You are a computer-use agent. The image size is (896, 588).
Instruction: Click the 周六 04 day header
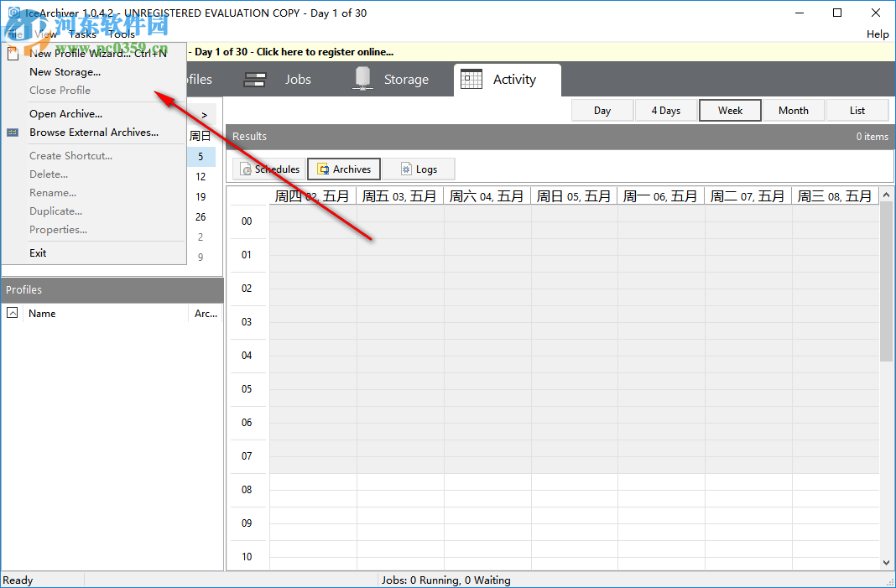(x=487, y=196)
